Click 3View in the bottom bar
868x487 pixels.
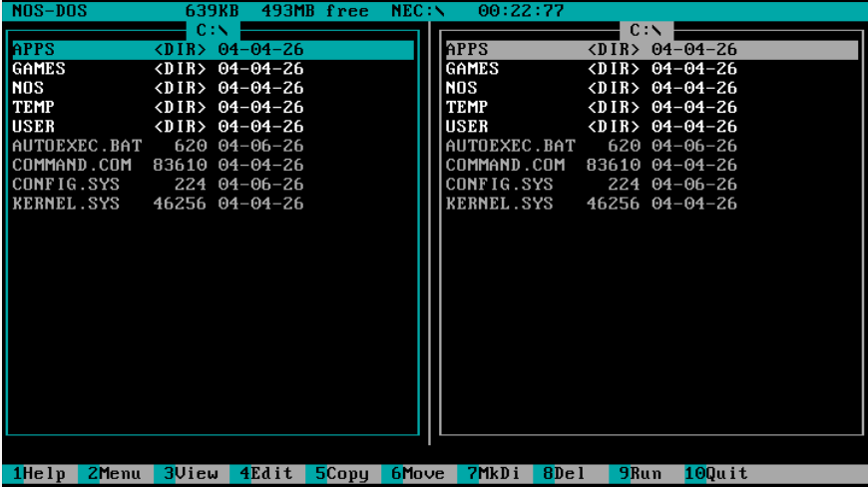point(191,474)
